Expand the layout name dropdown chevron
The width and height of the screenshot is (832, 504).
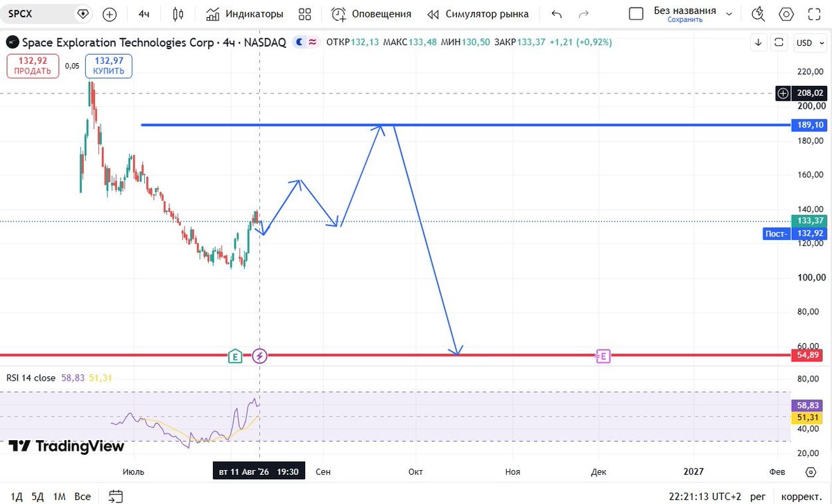pos(729,13)
